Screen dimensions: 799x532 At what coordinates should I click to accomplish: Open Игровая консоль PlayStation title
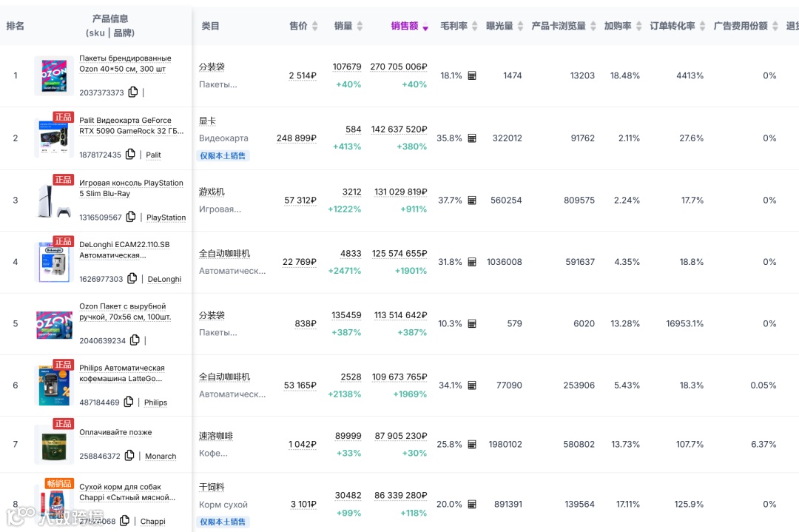(131, 188)
